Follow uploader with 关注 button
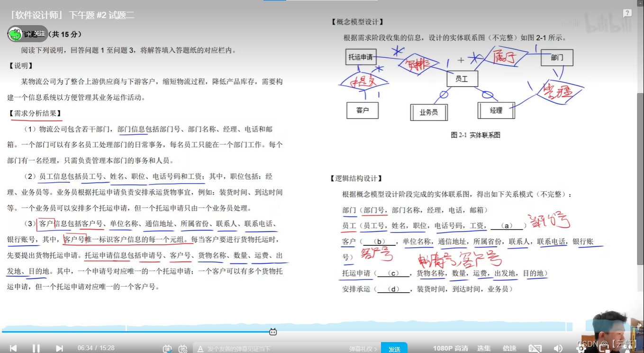Viewport: 644px width, 353px height. (35, 34)
